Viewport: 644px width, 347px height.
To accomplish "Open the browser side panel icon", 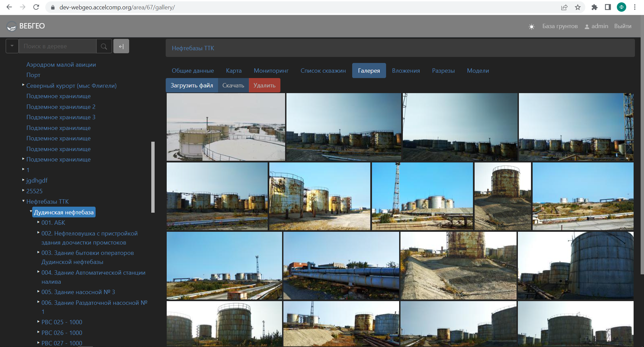I will tap(608, 7).
